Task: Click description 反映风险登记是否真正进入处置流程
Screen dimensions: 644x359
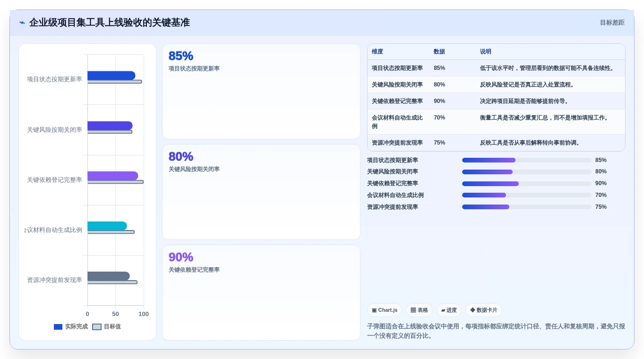Action: pos(527,85)
